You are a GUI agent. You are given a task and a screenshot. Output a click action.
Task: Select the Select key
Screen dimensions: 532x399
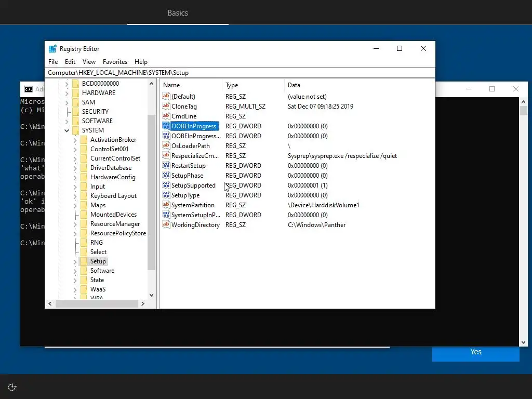(x=98, y=252)
